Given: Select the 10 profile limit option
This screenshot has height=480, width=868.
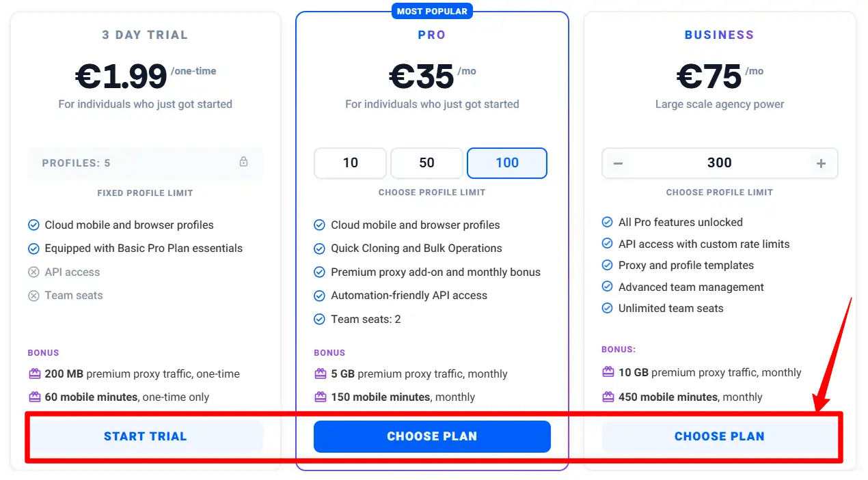Looking at the screenshot, I should (x=350, y=163).
